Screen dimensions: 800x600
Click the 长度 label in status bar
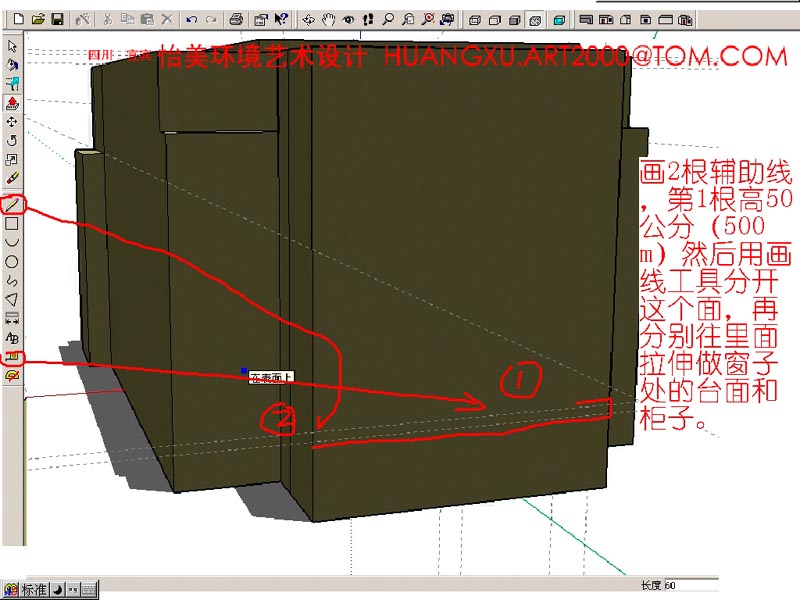click(651, 586)
